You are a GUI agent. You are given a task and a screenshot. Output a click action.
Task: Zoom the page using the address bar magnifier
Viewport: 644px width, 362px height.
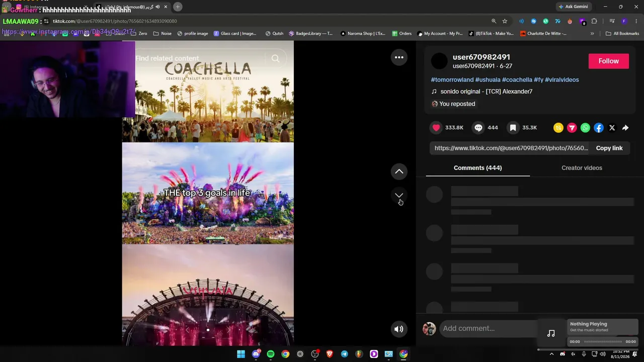(494, 21)
